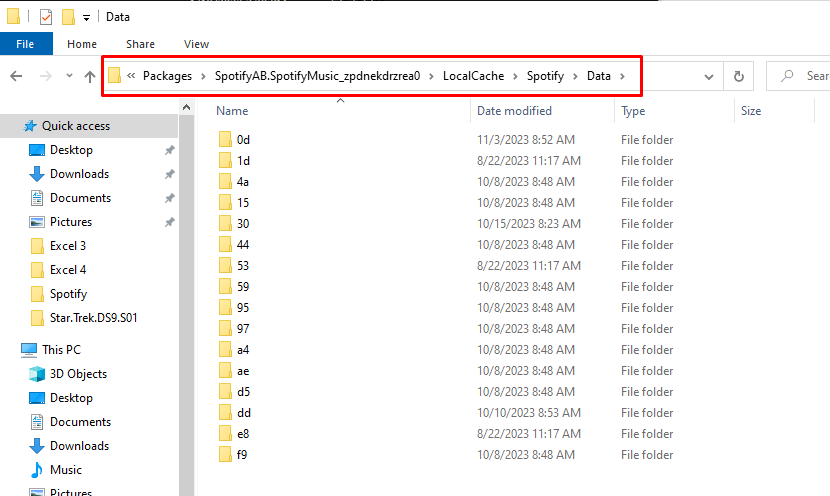This screenshot has height=496, width=830.
Task: Select the f9 folder icon
Action: pos(225,455)
